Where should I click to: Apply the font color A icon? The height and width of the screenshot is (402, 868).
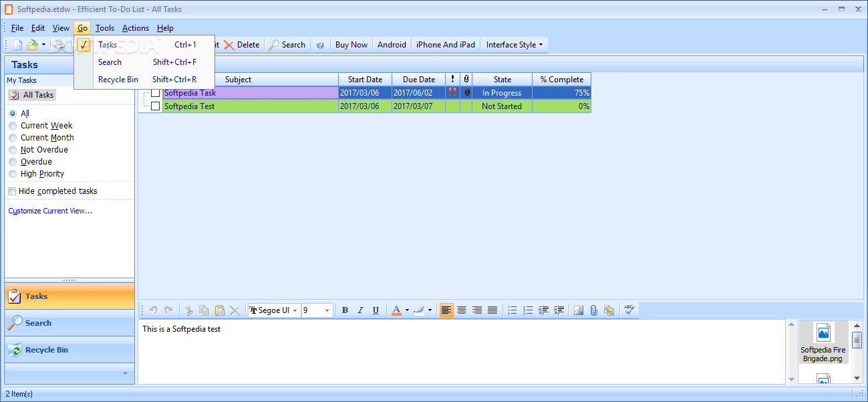click(396, 310)
